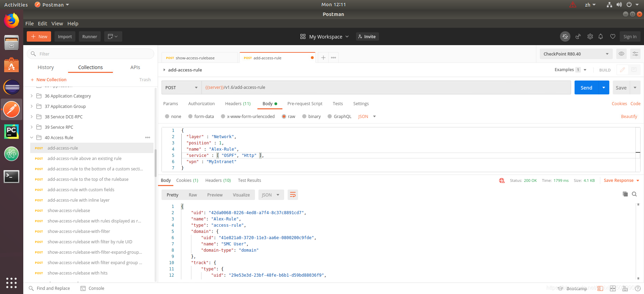644x294 pixels.
Task: Open environment quick look eye icon
Action: point(621,54)
